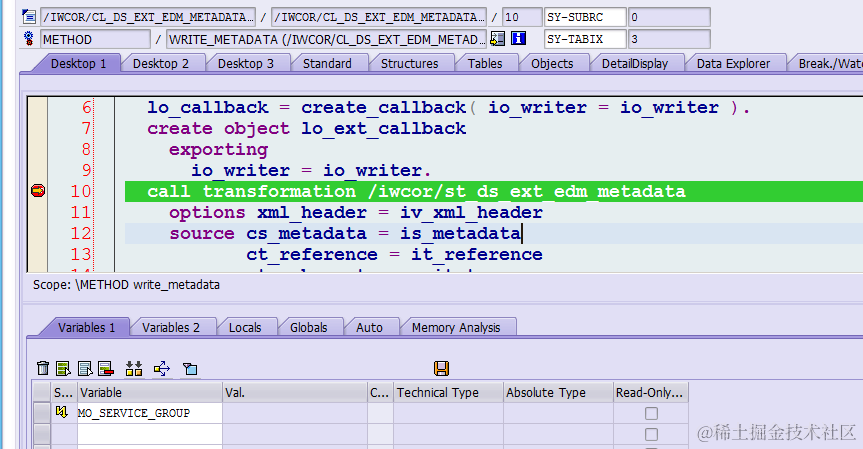
Task: Select the Variables 2 tab
Action: pyautogui.click(x=171, y=327)
